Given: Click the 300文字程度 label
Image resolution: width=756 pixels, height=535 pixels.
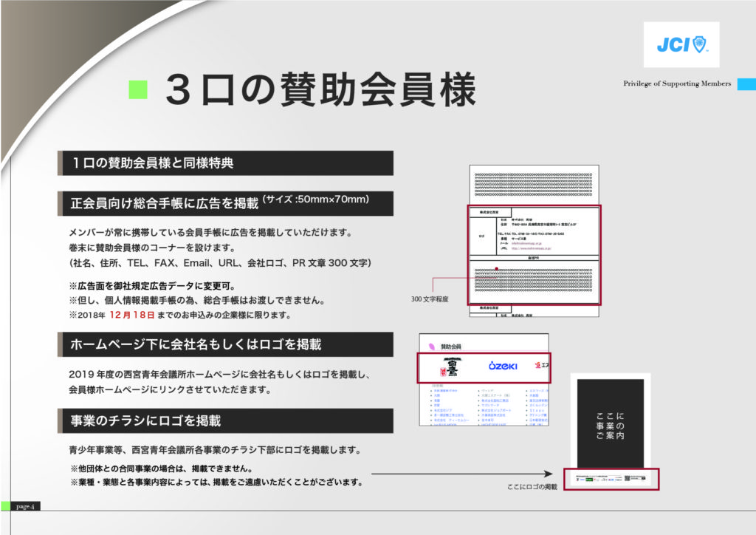Looking at the screenshot, I should point(430,299).
